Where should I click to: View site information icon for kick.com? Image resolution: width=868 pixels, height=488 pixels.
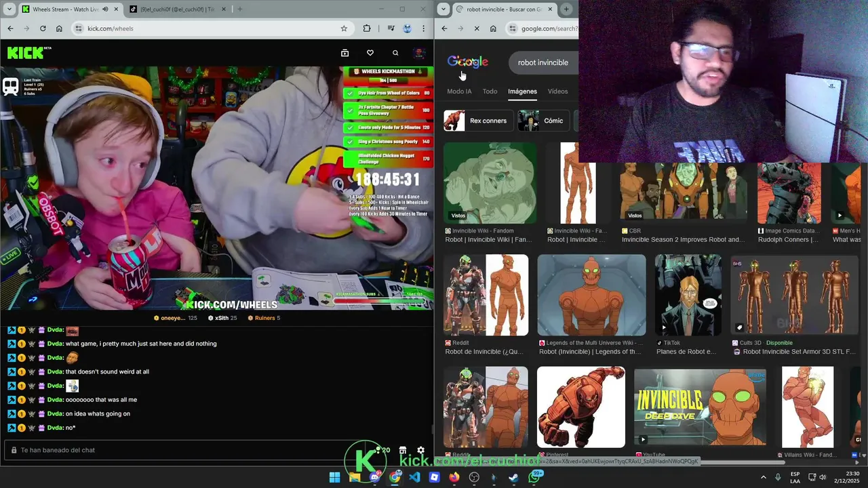point(79,28)
